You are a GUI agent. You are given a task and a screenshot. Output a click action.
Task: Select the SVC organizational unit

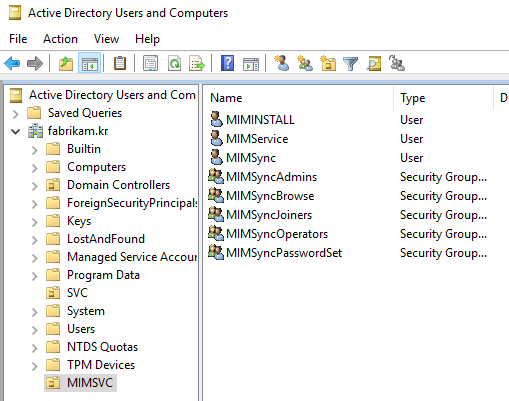(x=77, y=293)
